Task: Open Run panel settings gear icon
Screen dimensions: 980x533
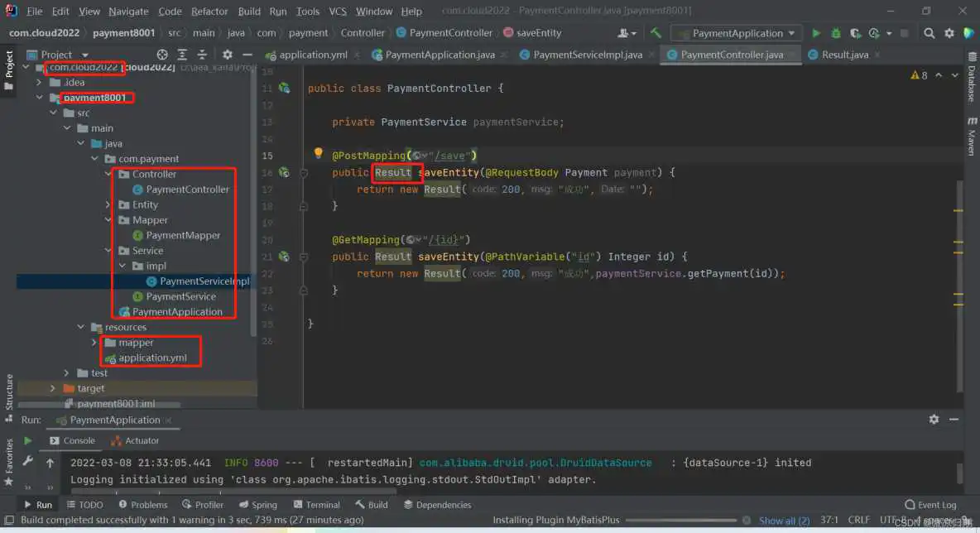Action: pos(934,420)
